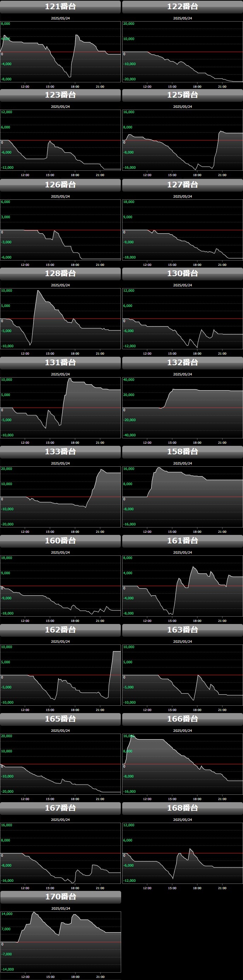Click the 127番台 graph chart

183,230
